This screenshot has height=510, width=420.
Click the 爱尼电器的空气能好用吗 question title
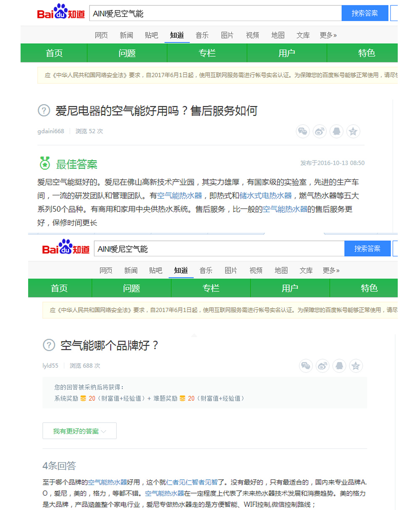point(156,111)
